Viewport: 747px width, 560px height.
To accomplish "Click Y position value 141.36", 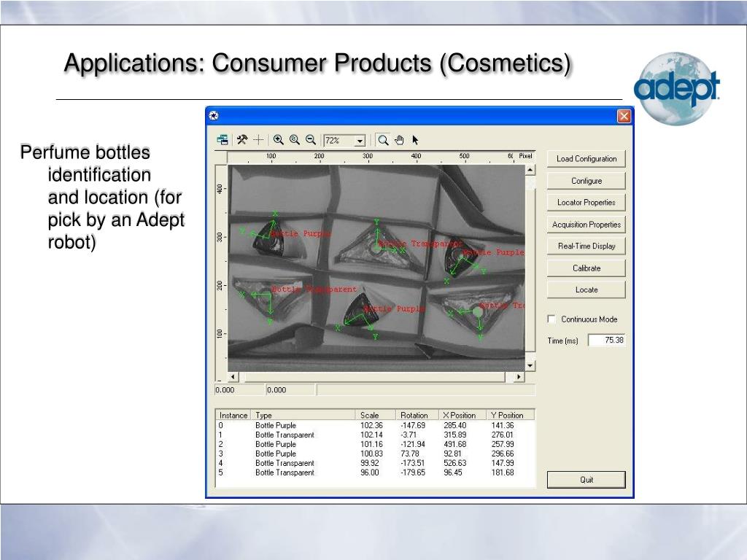I will click(x=503, y=425).
